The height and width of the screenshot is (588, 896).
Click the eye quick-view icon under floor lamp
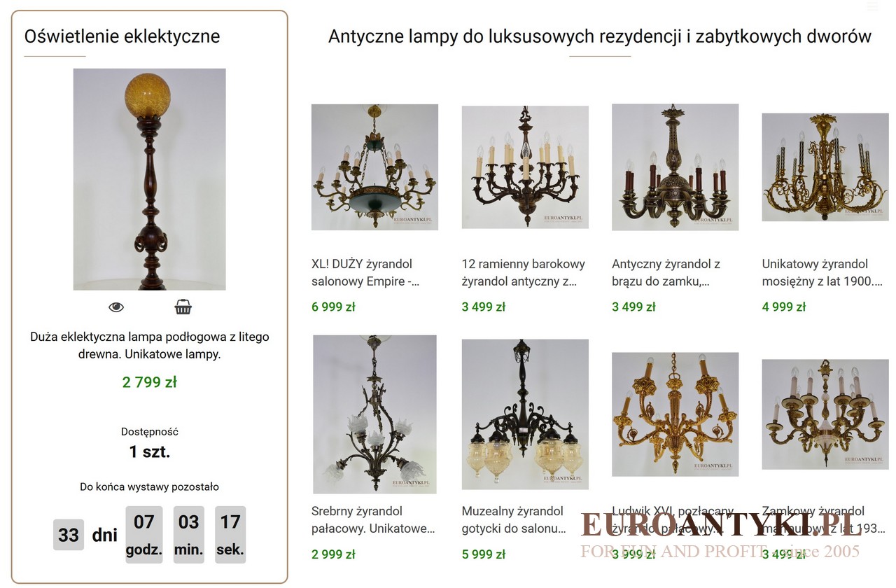tap(116, 307)
